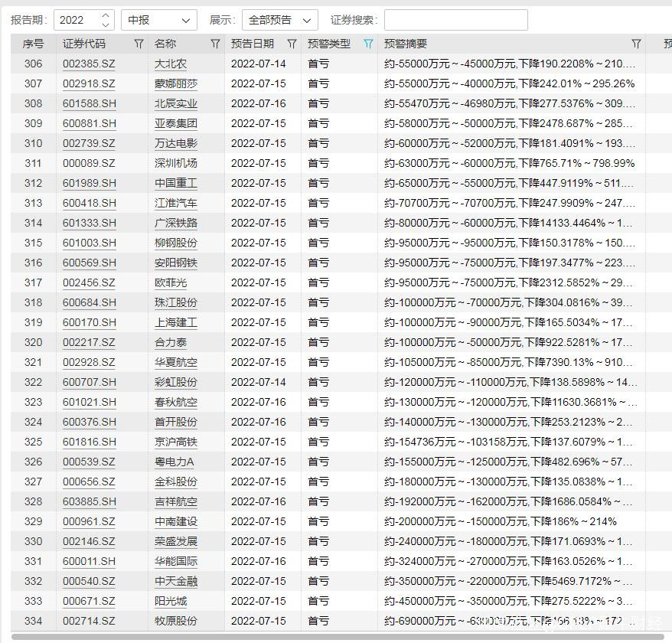Select row number 320 cell
Viewport: 672px width, 643px height.
click(x=33, y=342)
